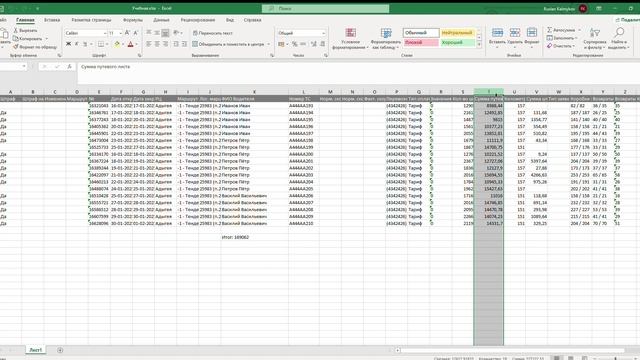Apply the yellow fill color bucket

[117, 44]
